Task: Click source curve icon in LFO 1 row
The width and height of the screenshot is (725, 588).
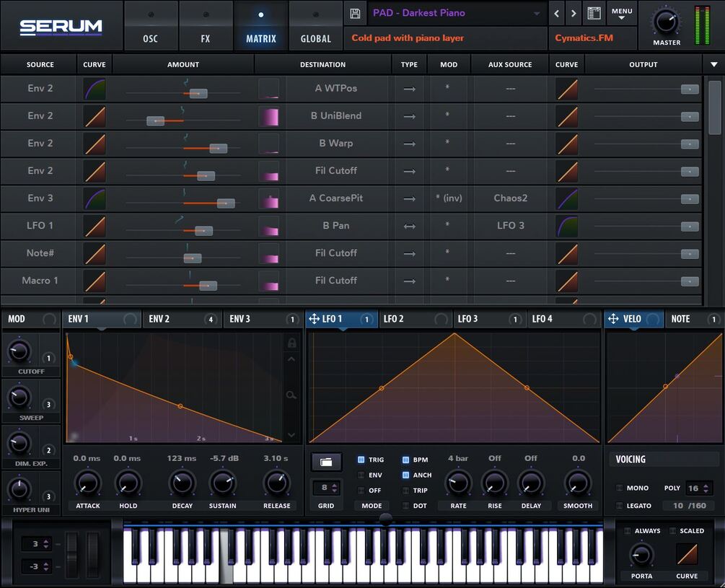Action: click(95, 226)
